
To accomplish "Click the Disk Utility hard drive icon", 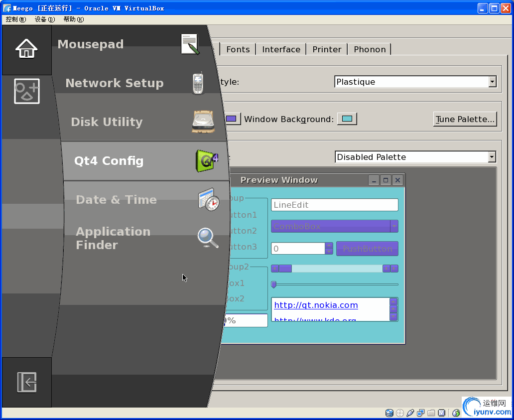I will coord(204,122).
